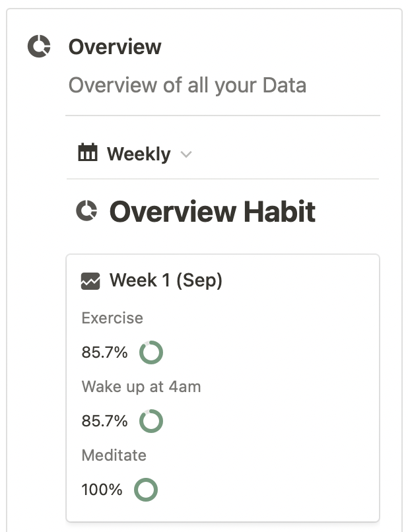This screenshot has width=408, height=532.
Task: Click the Overview Habit title
Action: click(x=213, y=211)
